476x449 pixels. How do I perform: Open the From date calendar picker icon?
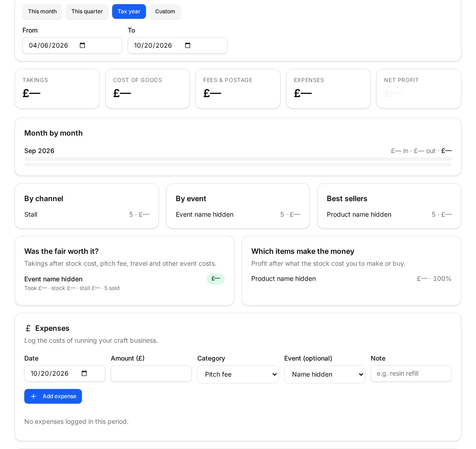coord(82,45)
